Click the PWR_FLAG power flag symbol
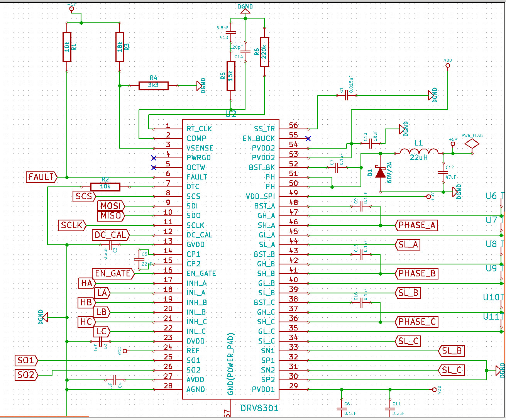 tap(472, 144)
